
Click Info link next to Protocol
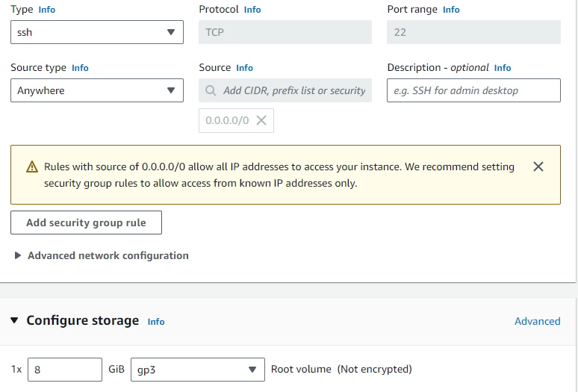(252, 10)
